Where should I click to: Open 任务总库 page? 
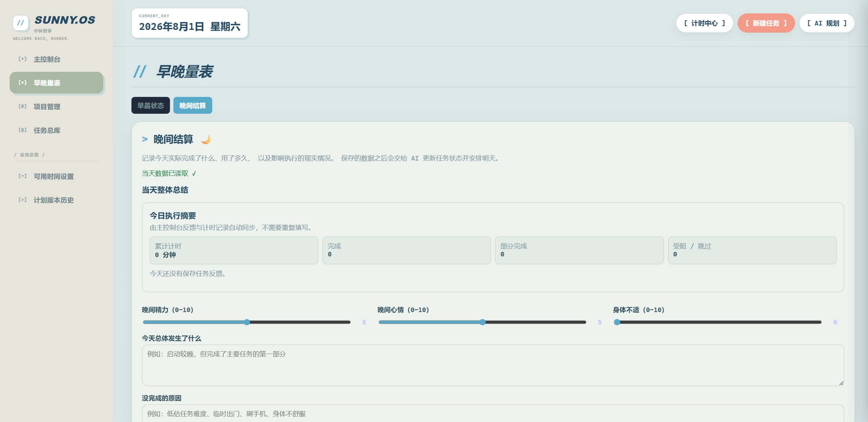pos(56,130)
